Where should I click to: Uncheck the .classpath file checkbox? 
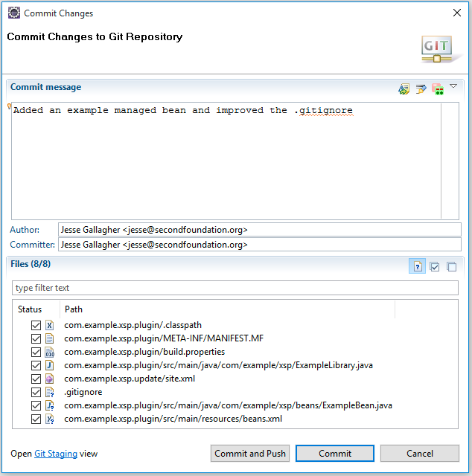point(36,325)
